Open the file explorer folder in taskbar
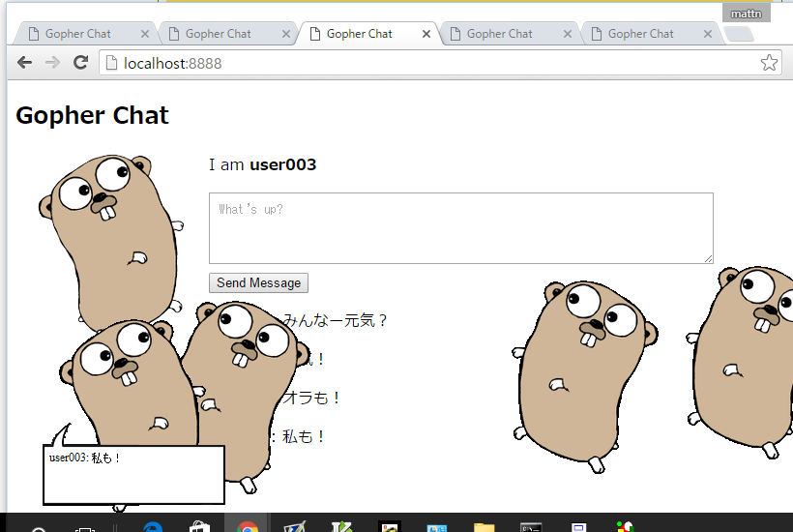Image resolution: width=793 pixels, height=532 pixels. tap(484, 527)
